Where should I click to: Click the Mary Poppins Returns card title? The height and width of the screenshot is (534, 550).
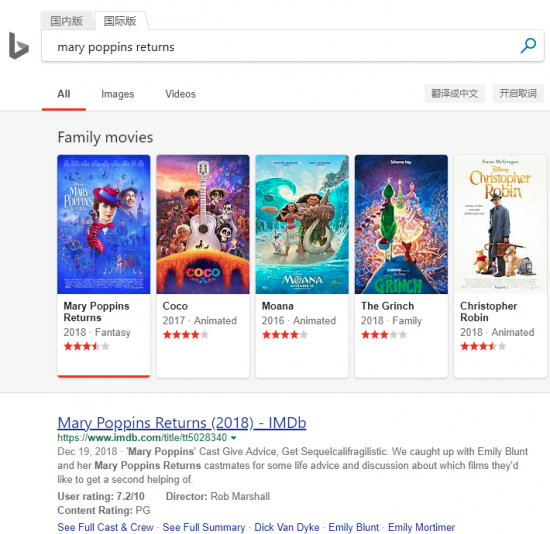pyautogui.click(x=96, y=312)
